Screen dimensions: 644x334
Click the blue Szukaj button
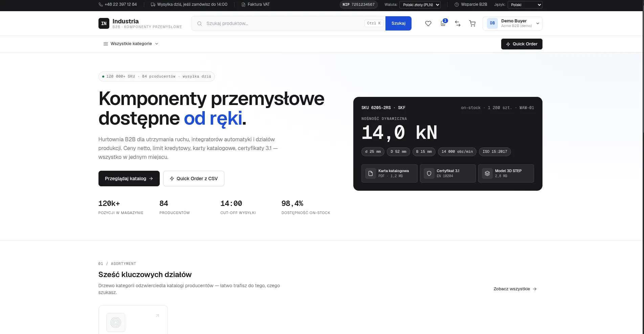[x=398, y=23]
